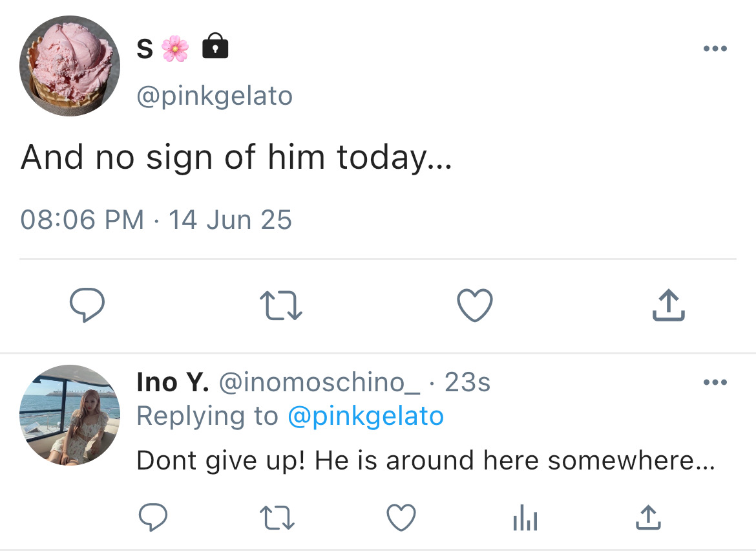756x551 pixels.
Task: Retweet the main tweet by pinkgelato
Action: click(x=281, y=305)
